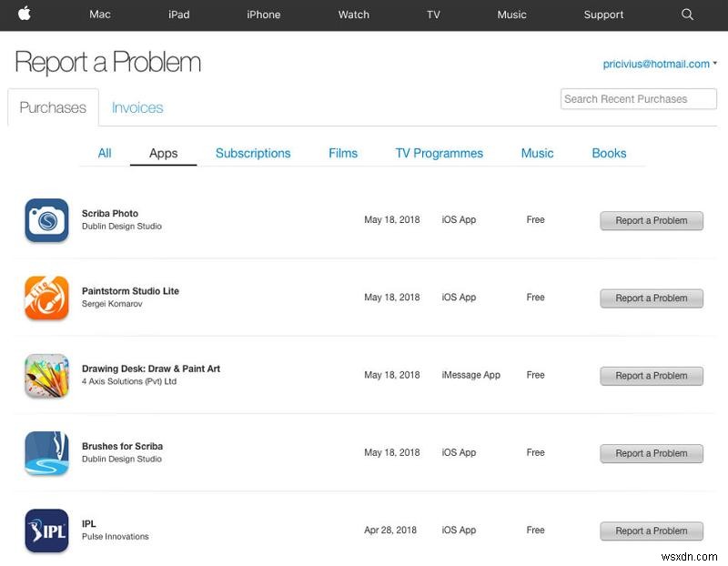The image size is (728, 566).
Task: Switch to the Films filter
Action: (x=343, y=153)
